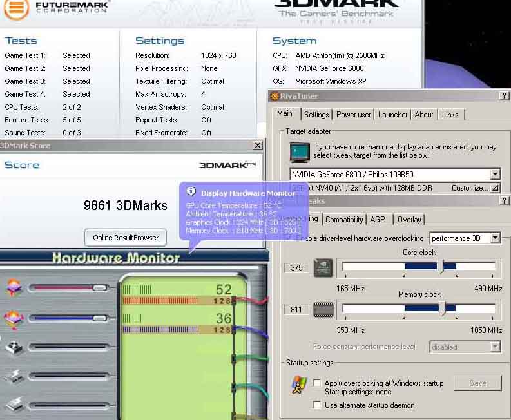Click the RivaTuner help question mark button
Image resolution: width=511 pixels, height=420 pixels.
(504, 96)
